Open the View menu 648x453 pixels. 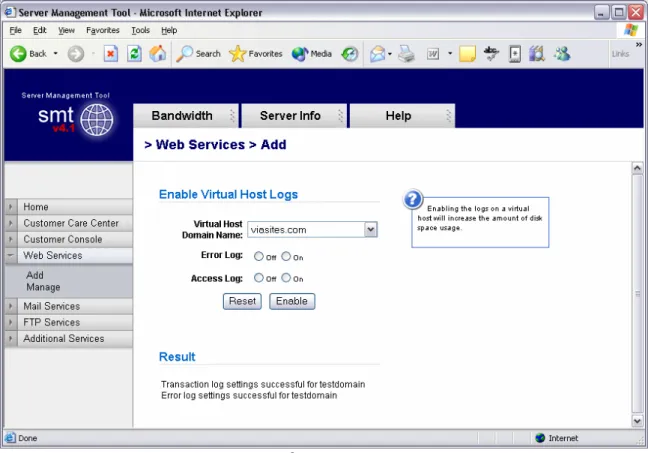66,30
